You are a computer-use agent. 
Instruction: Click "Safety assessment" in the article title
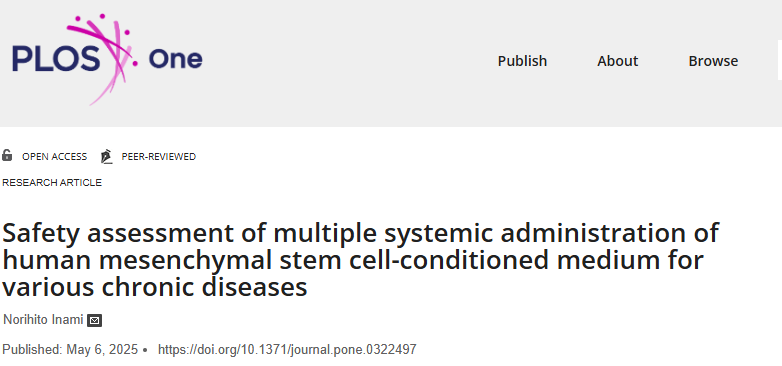coord(118,233)
